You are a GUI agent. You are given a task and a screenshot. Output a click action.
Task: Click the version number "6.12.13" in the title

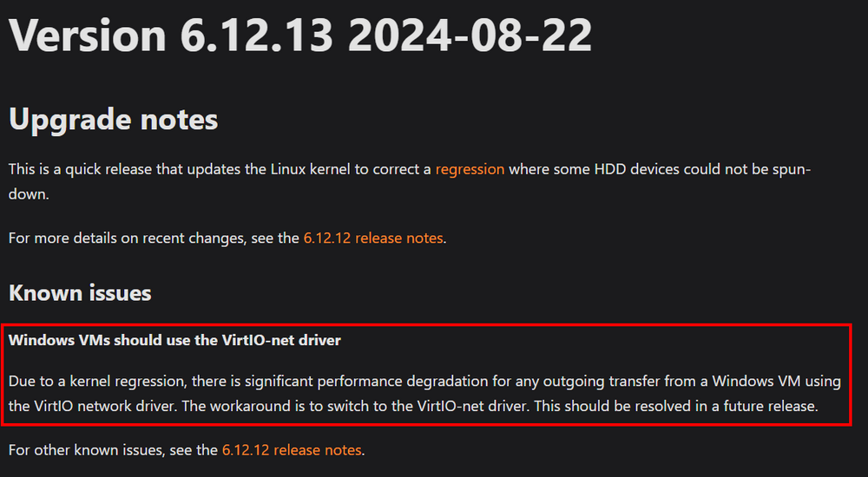click(256, 35)
